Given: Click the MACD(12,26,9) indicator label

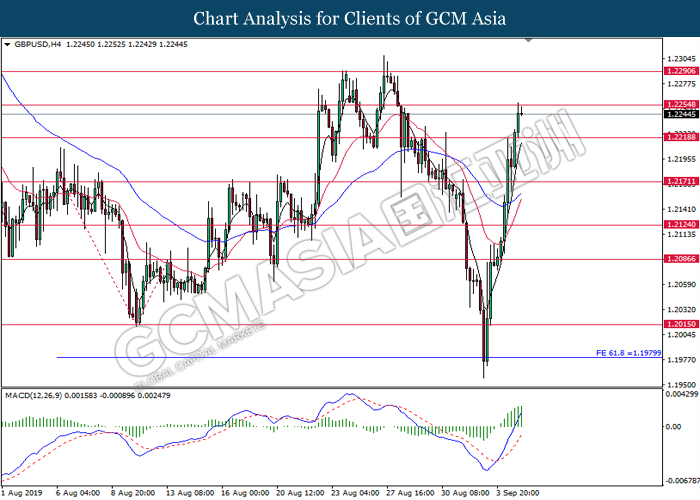Looking at the screenshot, I should click(33, 396).
